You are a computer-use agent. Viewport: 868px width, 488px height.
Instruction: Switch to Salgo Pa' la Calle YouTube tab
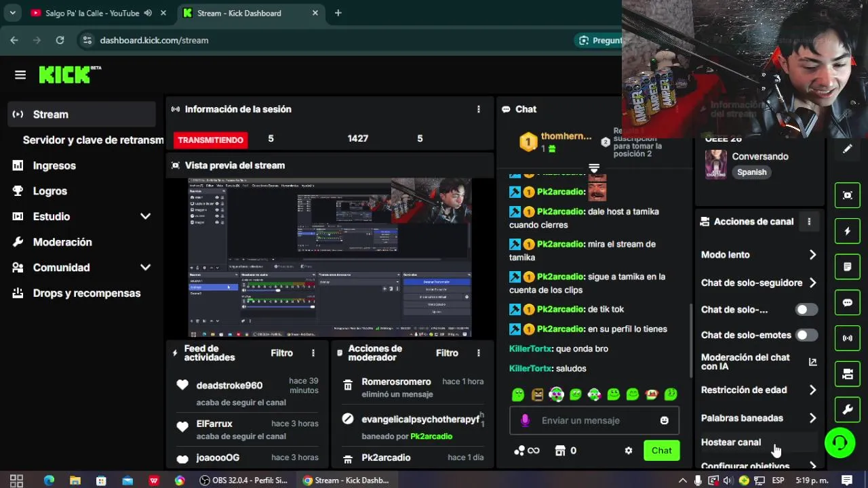99,13
